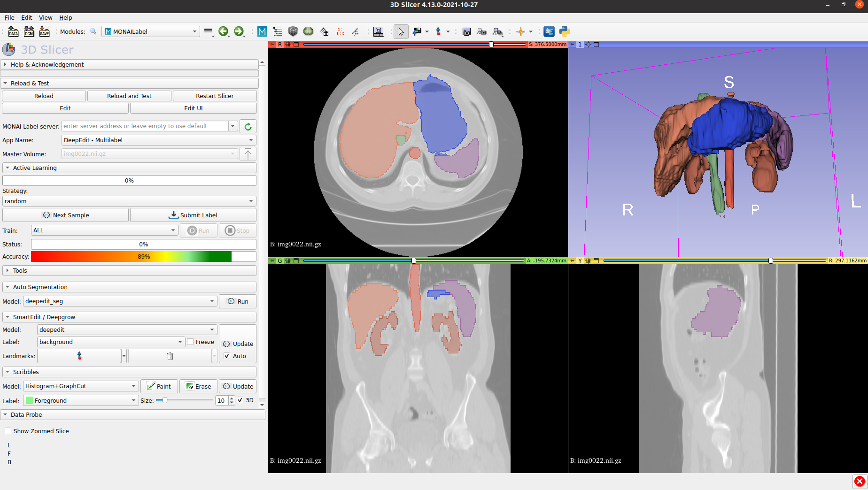
Task: Click the Next Sample button
Action: click(65, 215)
